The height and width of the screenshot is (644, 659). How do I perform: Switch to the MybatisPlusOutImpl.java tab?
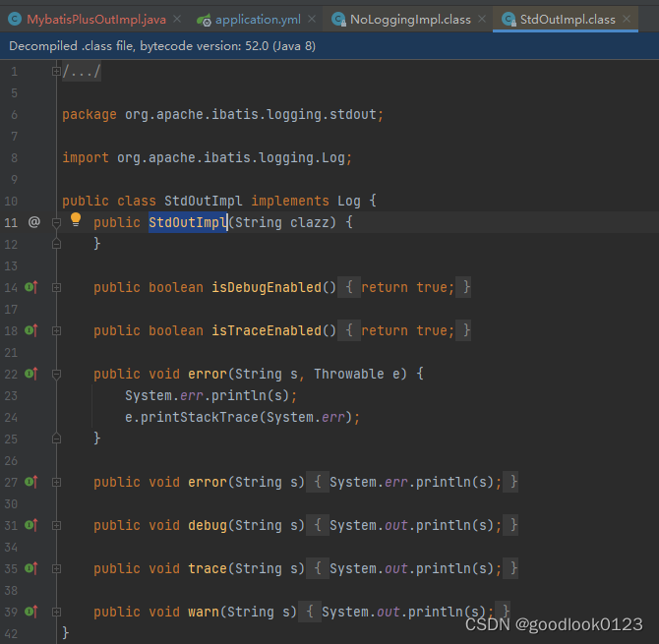95,20
